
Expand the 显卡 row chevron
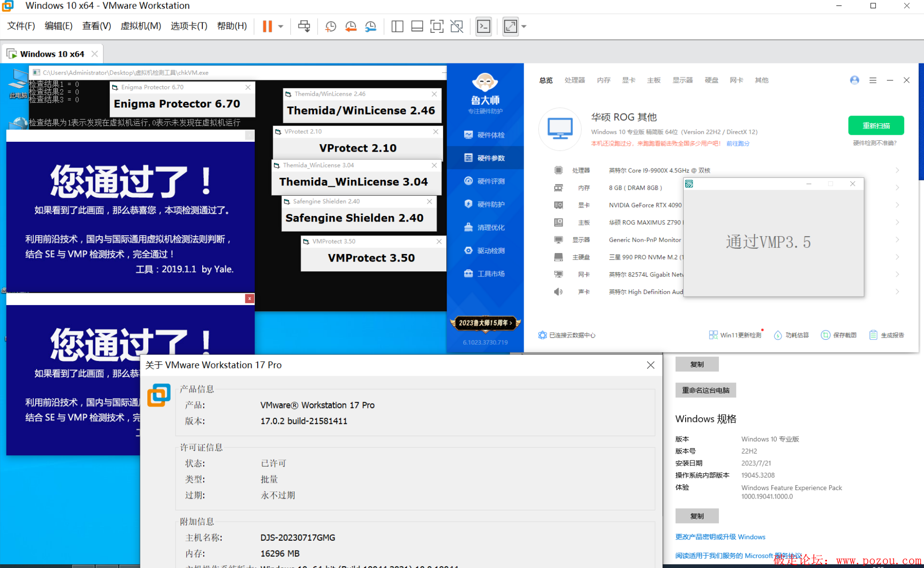897,205
